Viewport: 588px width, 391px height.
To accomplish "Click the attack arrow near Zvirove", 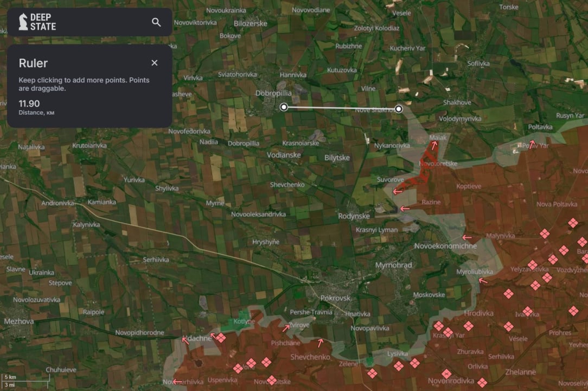I will pos(286,327).
